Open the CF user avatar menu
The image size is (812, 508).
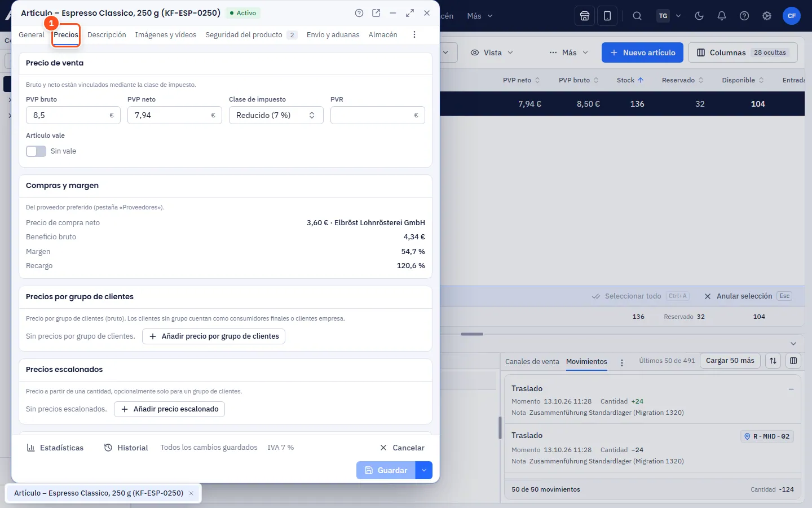point(792,16)
